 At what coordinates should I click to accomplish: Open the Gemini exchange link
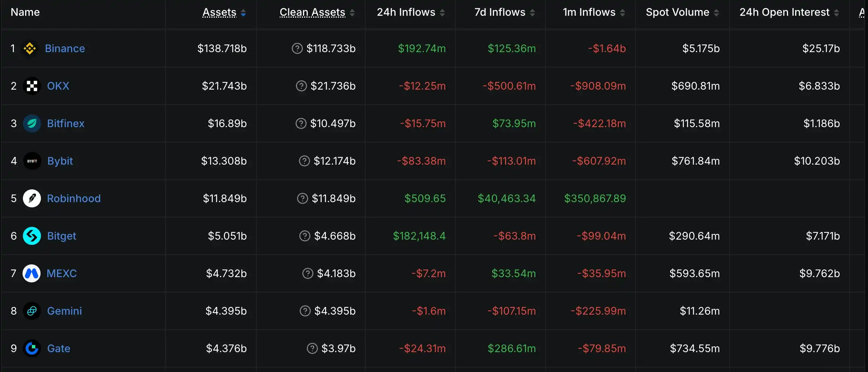point(64,311)
